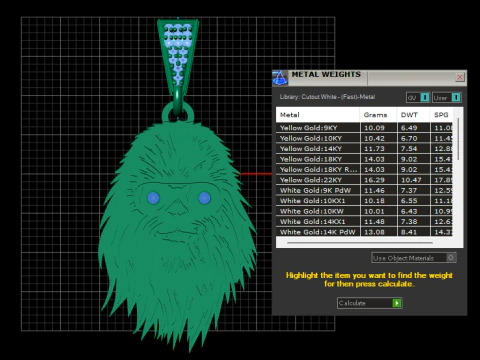Click the Library: Cutout White label
480x360 pixels.
coord(327,97)
